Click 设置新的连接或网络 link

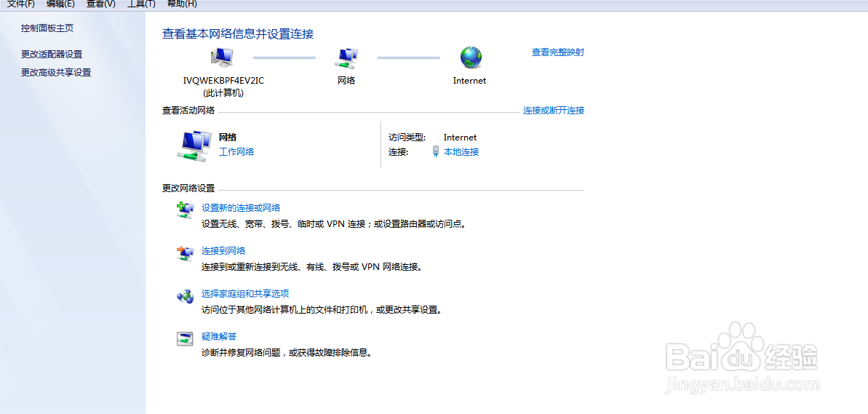pyautogui.click(x=241, y=208)
